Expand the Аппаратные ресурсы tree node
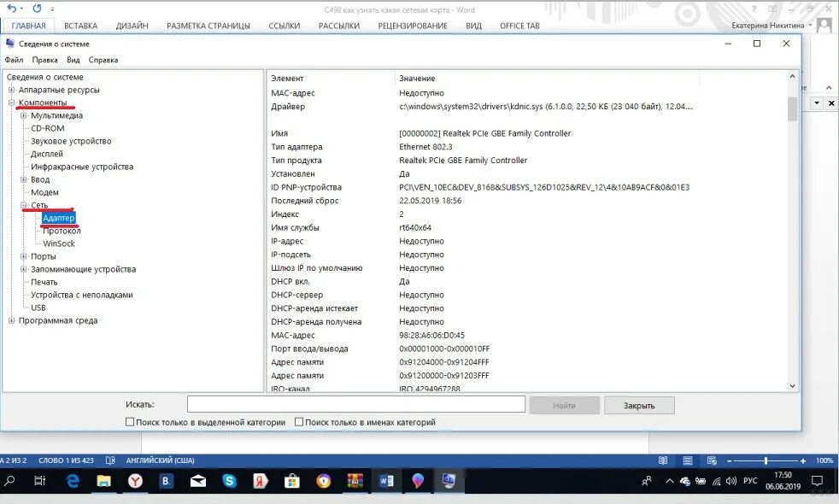The height and width of the screenshot is (504, 839). (x=11, y=90)
